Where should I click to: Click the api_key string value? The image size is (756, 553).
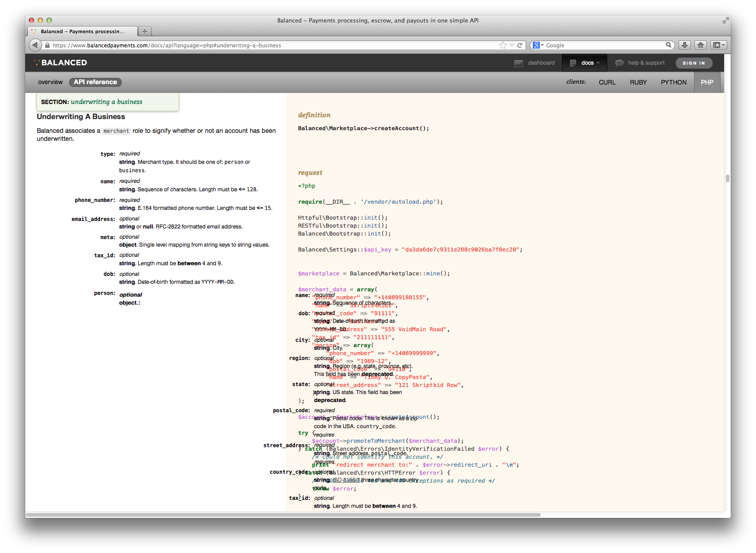(x=460, y=250)
